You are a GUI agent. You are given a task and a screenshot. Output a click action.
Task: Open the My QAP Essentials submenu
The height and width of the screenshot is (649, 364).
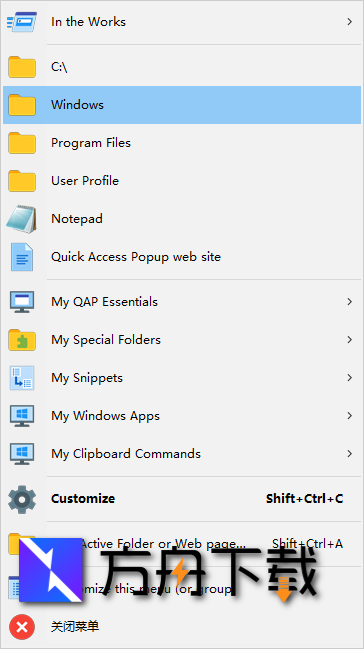coord(182,302)
